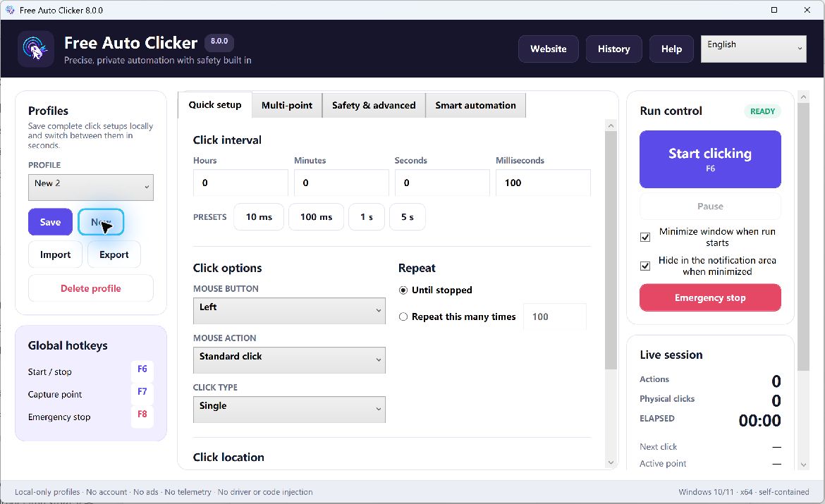Click the center panel vertical scrollbar
Image resolution: width=825 pixels, height=504 pixels.
(x=611, y=250)
